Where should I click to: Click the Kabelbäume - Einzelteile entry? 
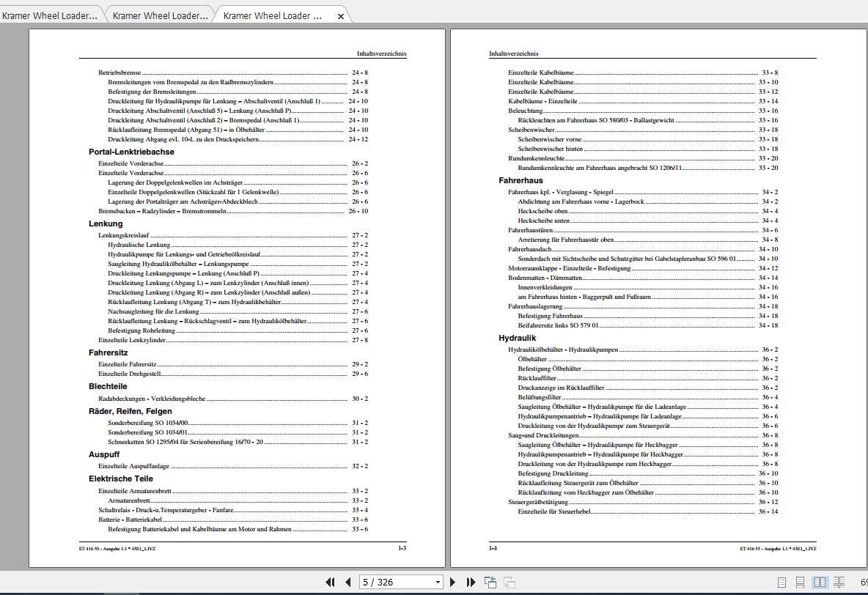coord(643,101)
